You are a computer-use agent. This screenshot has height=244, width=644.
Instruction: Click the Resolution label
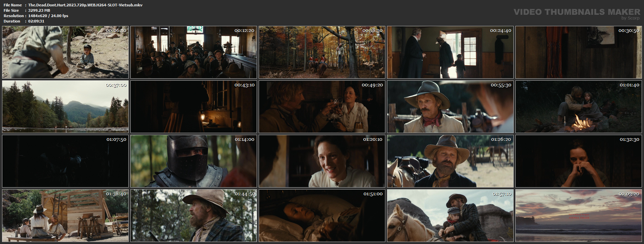(x=13, y=16)
